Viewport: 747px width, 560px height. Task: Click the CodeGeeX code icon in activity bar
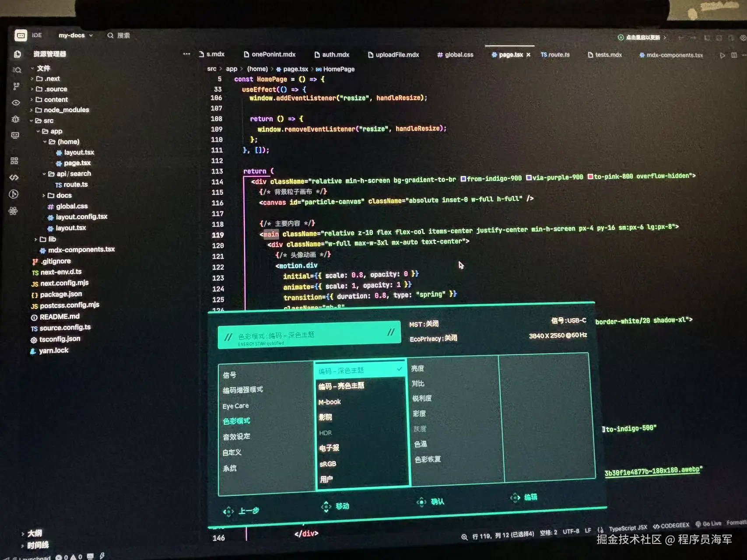click(14, 177)
